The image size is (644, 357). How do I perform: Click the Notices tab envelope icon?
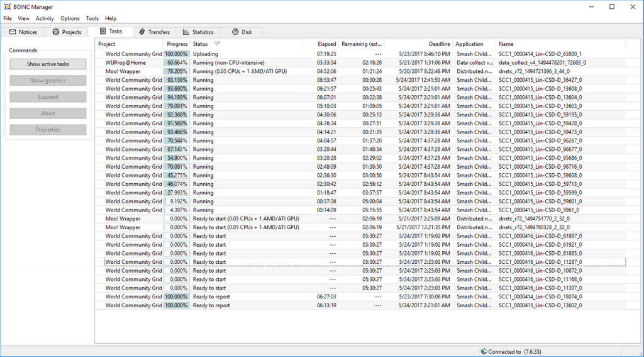tap(13, 31)
